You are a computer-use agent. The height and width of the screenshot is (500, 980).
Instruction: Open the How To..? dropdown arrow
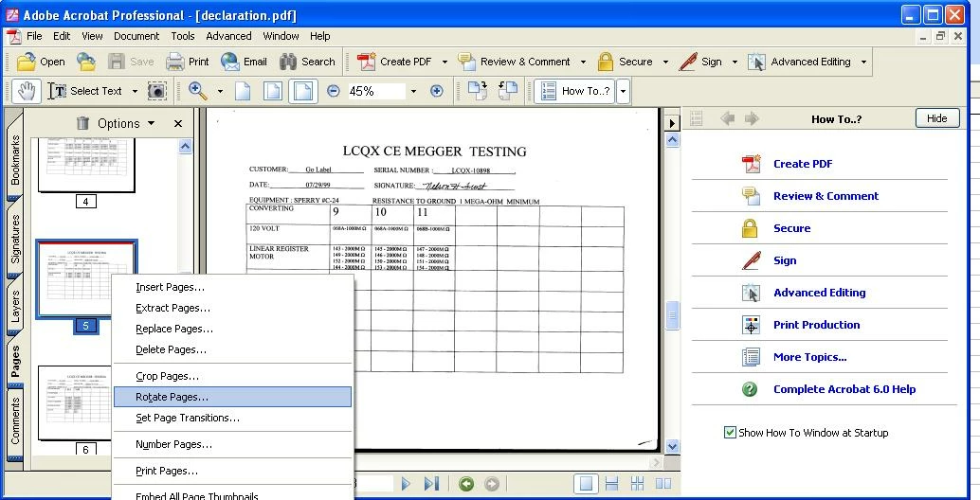point(623,91)
